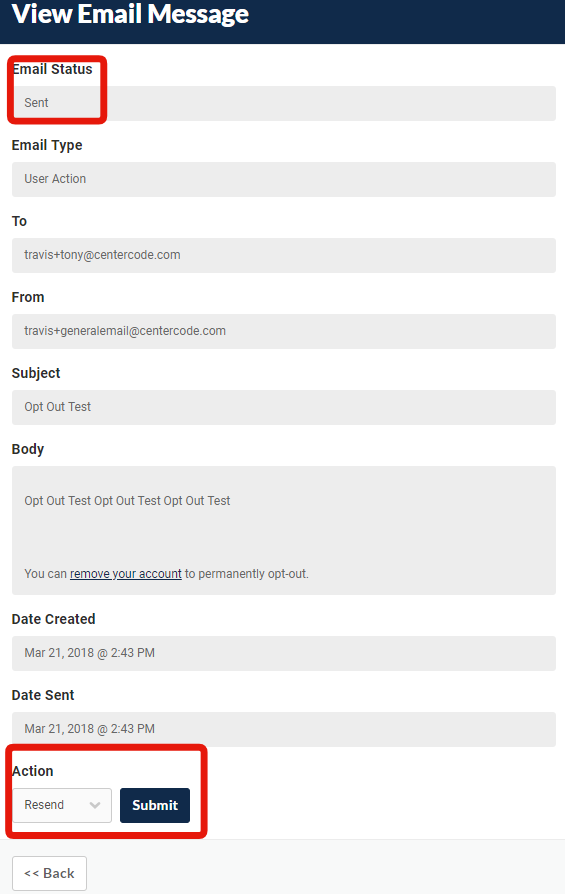565x894 pixels.
Task: Click the Action label above dropdown
Action: coord(32,771)
